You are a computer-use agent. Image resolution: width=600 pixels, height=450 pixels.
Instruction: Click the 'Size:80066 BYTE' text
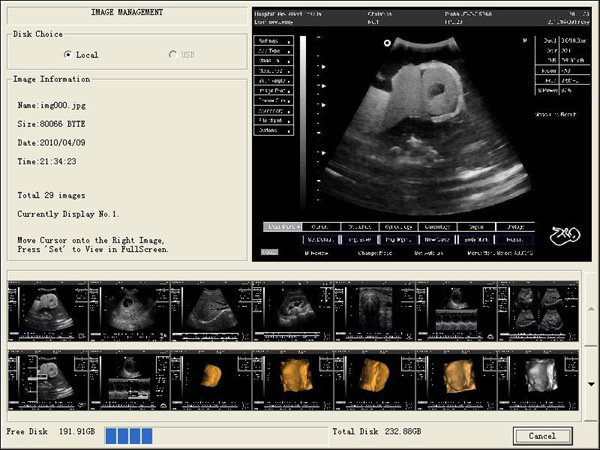click(51, 124)
